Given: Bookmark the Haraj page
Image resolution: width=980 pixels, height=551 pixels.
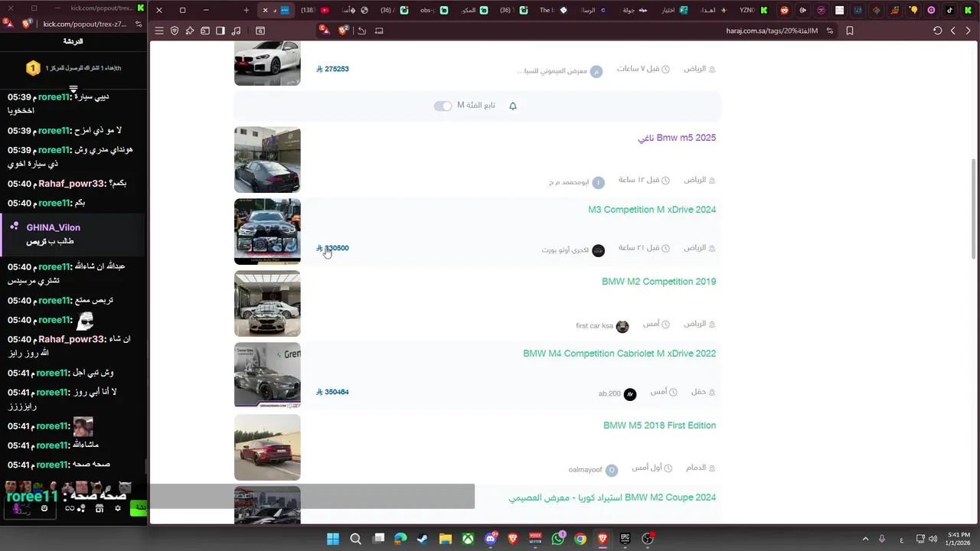Looking at the screenshot, I should coord(850,31).
